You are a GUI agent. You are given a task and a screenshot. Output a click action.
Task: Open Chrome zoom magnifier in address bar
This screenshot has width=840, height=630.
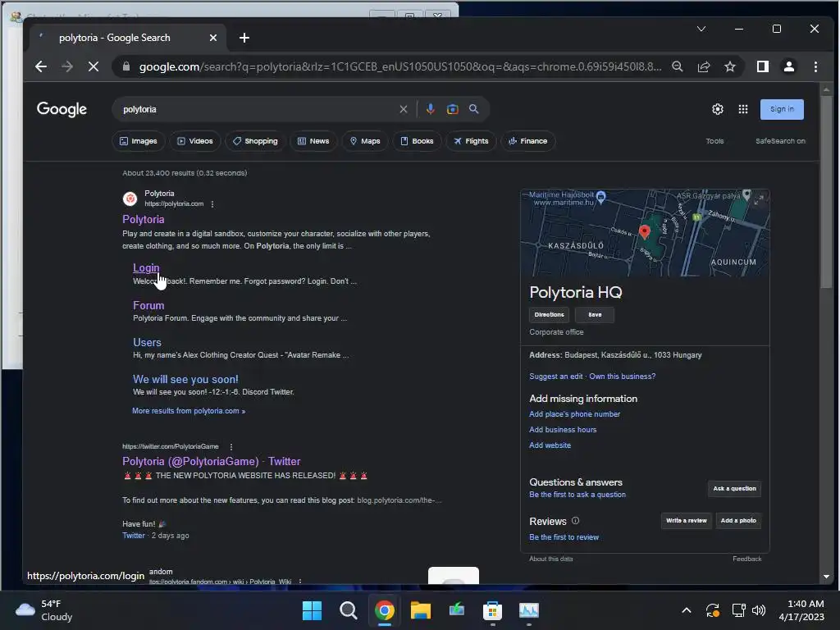(678, 66)
